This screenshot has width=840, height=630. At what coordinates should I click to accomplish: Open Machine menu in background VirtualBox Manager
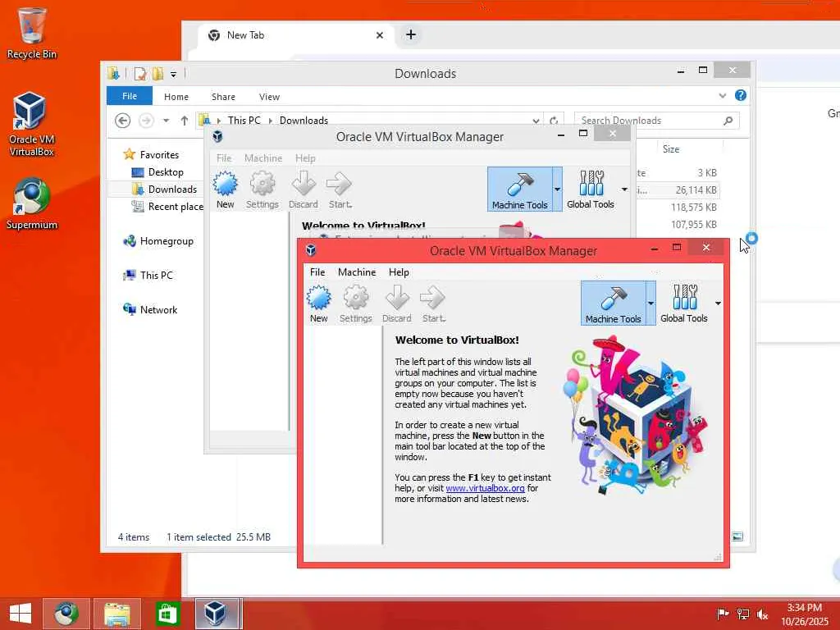coord(263,158)
